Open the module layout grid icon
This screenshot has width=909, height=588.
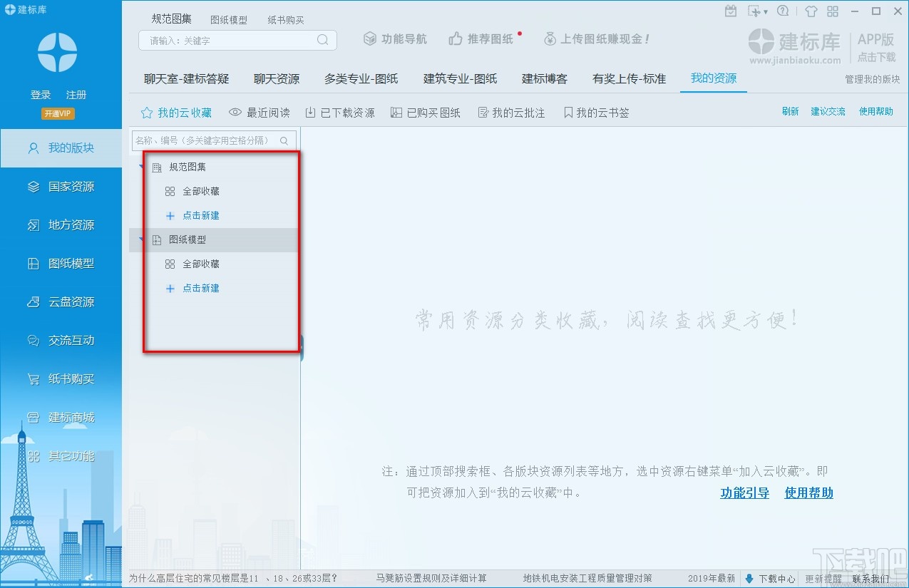click(833, 11)
